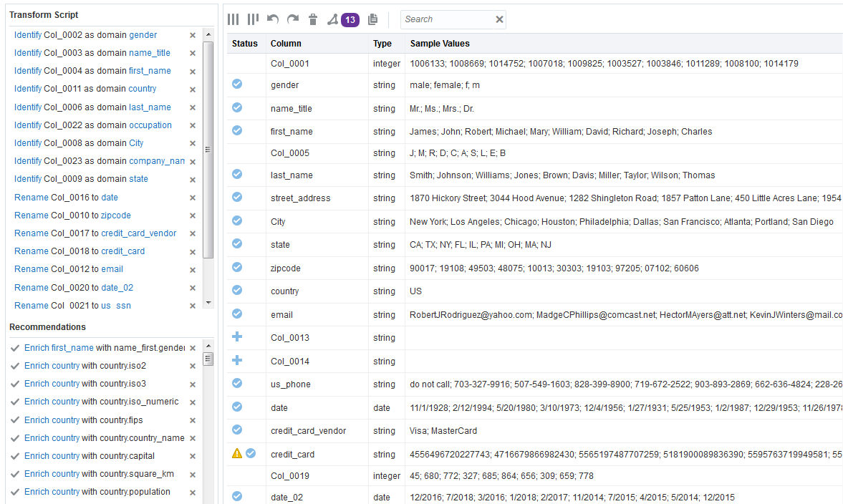Click into the Search input box
Image resolution: width=843 pixels, height=504 pixels.
(x=447, y=19)
